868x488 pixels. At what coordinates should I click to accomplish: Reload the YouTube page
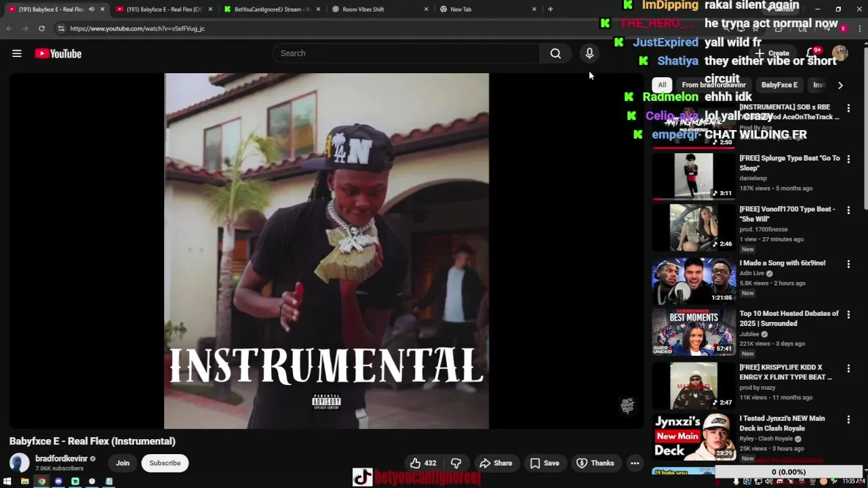(x=41, y=28)
